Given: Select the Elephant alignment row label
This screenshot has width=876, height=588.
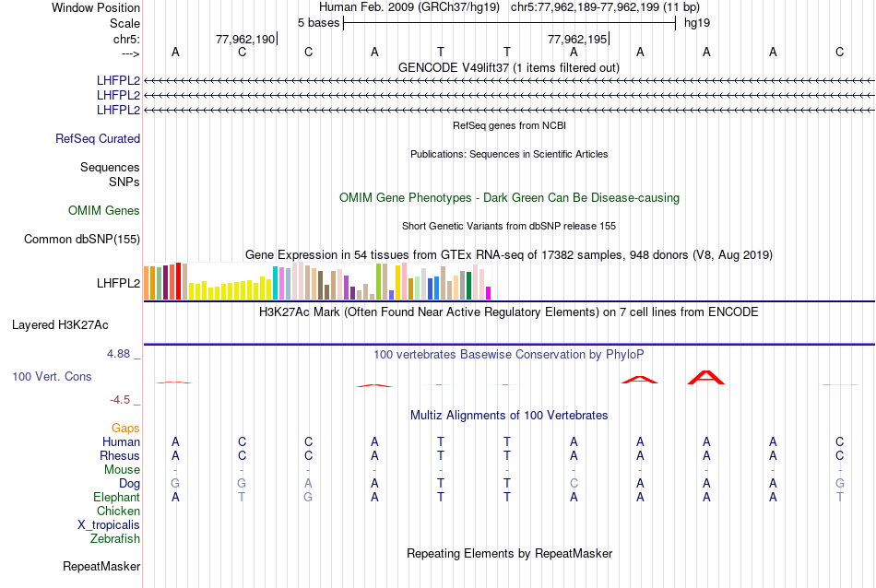Looking at the screenshot, I should (x=117, y=497).
